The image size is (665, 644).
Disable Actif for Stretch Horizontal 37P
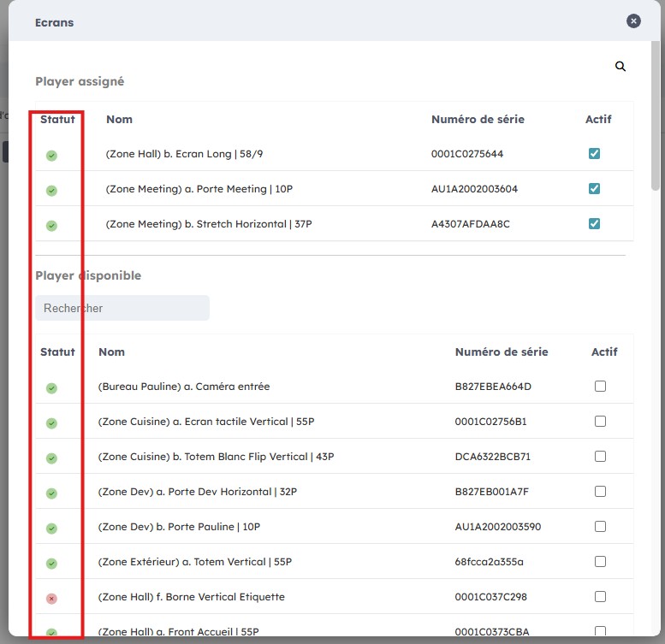(594, 224)
